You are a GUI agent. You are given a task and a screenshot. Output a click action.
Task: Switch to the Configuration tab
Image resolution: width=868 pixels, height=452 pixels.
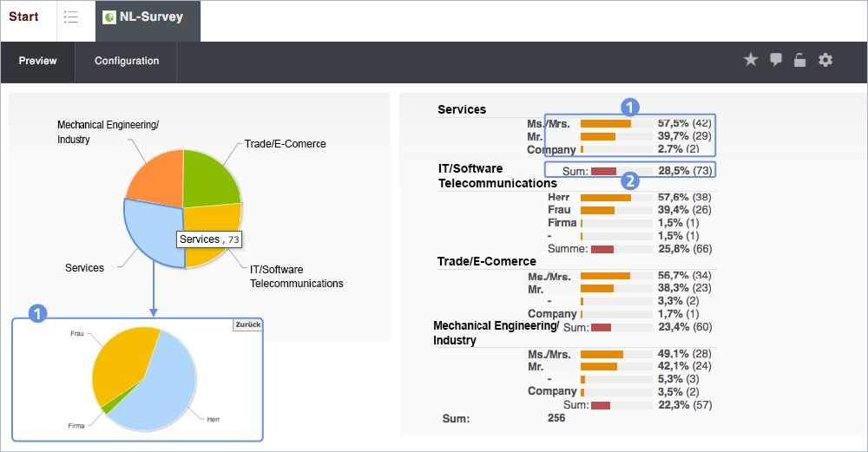pyautogui.click(x=127, y=62)
